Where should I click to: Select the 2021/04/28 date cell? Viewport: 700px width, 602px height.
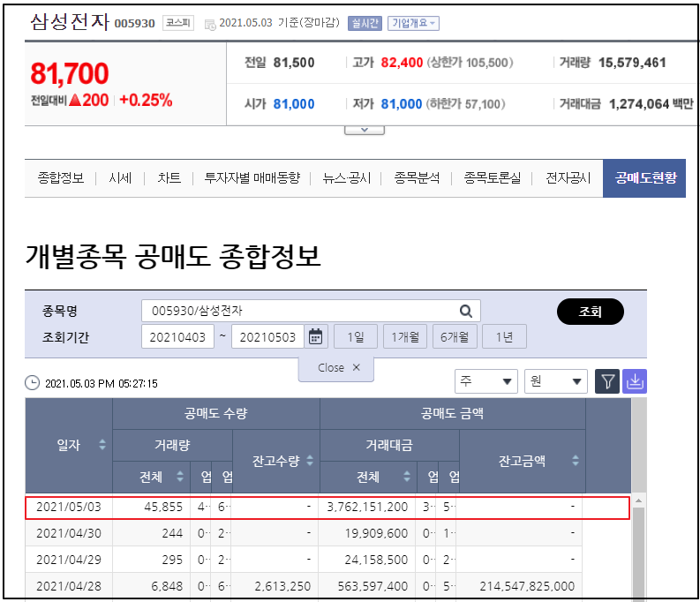click(69, 586)
